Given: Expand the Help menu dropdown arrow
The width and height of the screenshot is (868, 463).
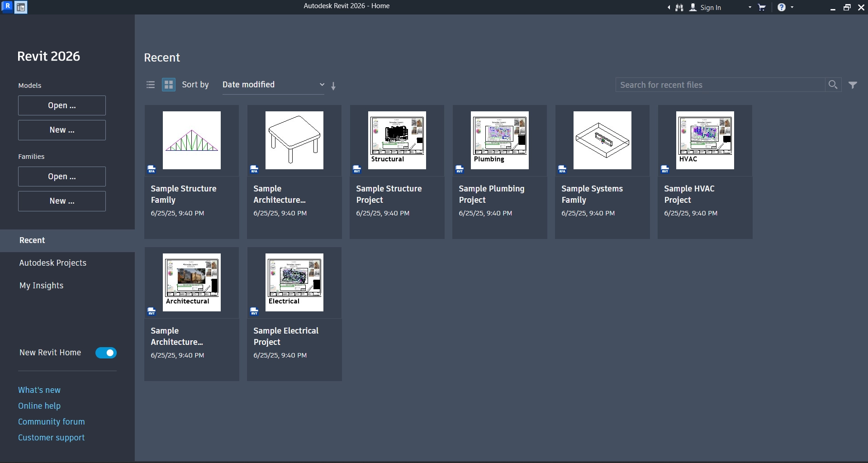Looking at the screenshot, I should [x=792, y=8].
